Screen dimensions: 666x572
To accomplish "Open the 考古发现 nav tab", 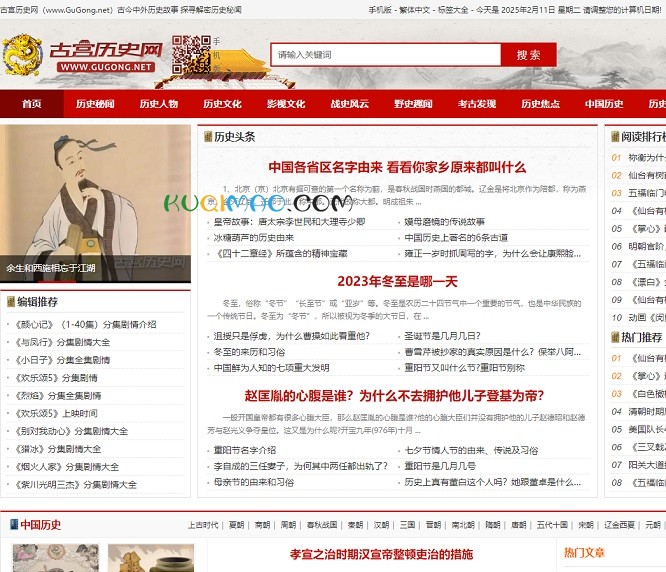I will point(477,104).
